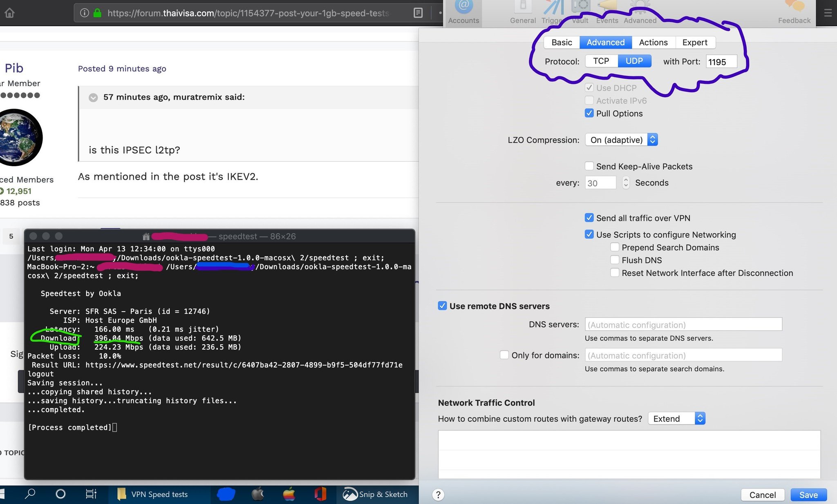The width and height of the screenshot is (837, 504).
Task: Open the Feedback speech-bubble pane
Action: pyautogui.click(x=794, y=13)
